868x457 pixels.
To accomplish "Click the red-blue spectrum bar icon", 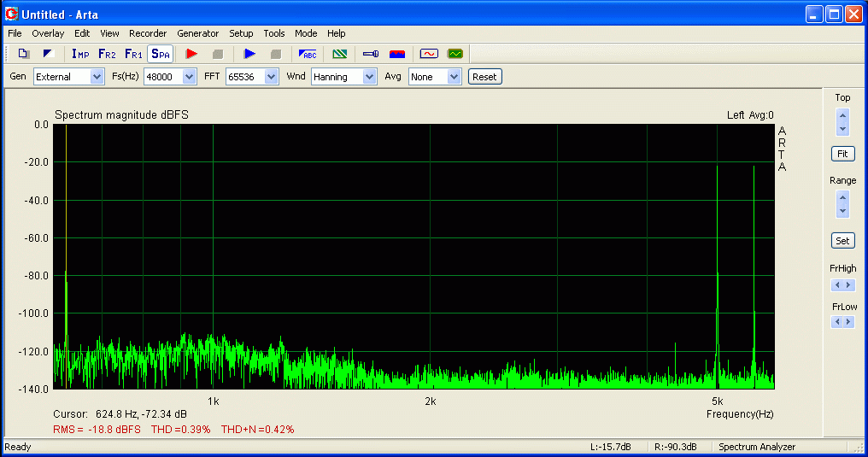I will 397,54.
